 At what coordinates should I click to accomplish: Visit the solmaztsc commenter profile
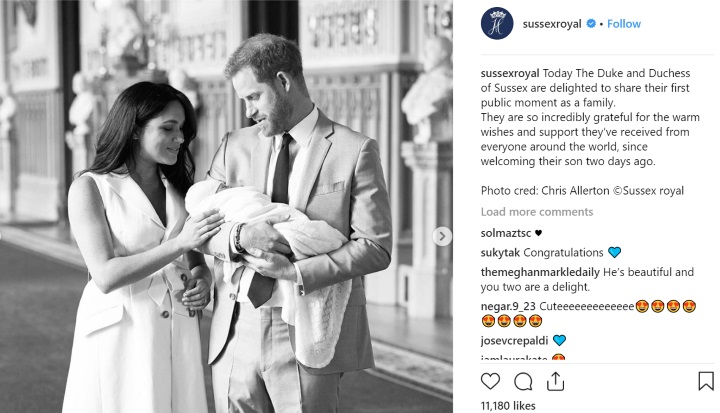point(506,233)
